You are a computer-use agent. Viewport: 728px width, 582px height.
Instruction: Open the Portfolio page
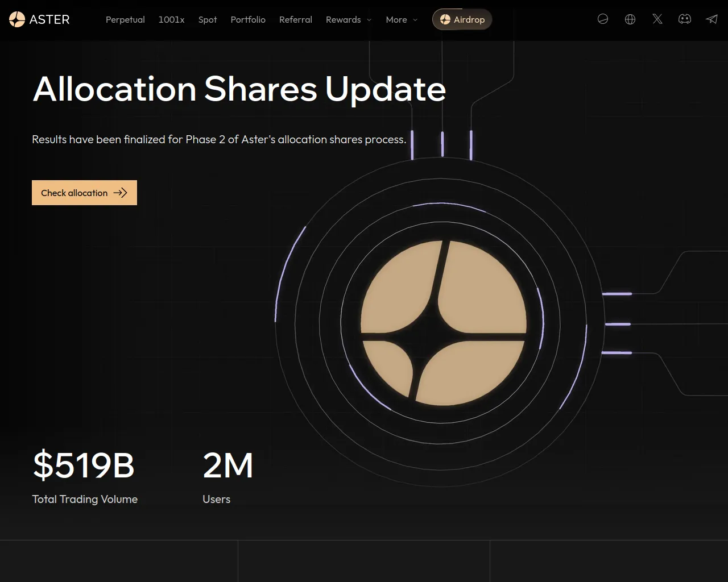click(248, 19)
